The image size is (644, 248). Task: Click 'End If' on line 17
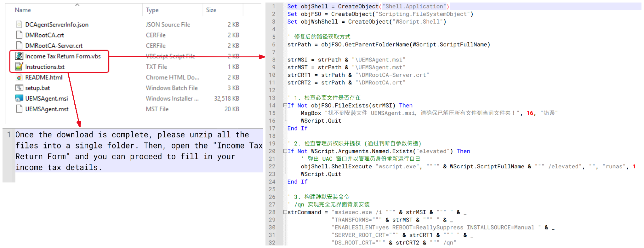[297, 128]
